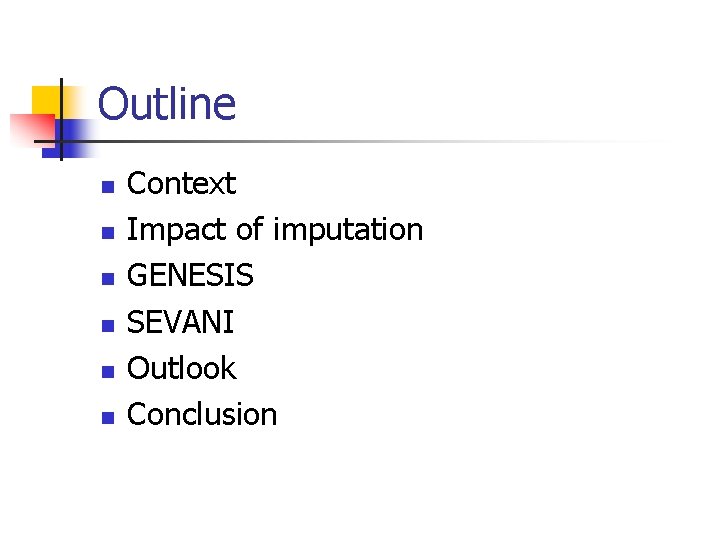Click the bullet marker before Impact of imputation
720x540 pixels.
click(x=108, y=233)
